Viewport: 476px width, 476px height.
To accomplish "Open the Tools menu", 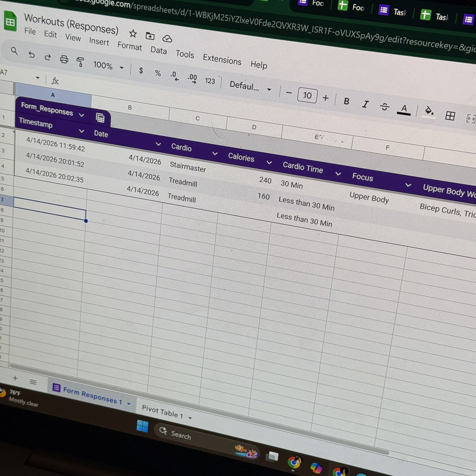I will (185, 54).
